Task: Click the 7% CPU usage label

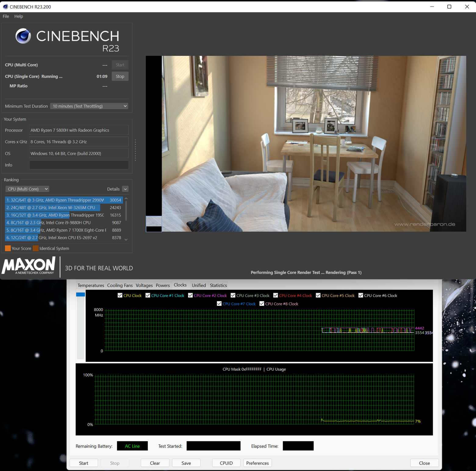Action: [x=418, y=421]
